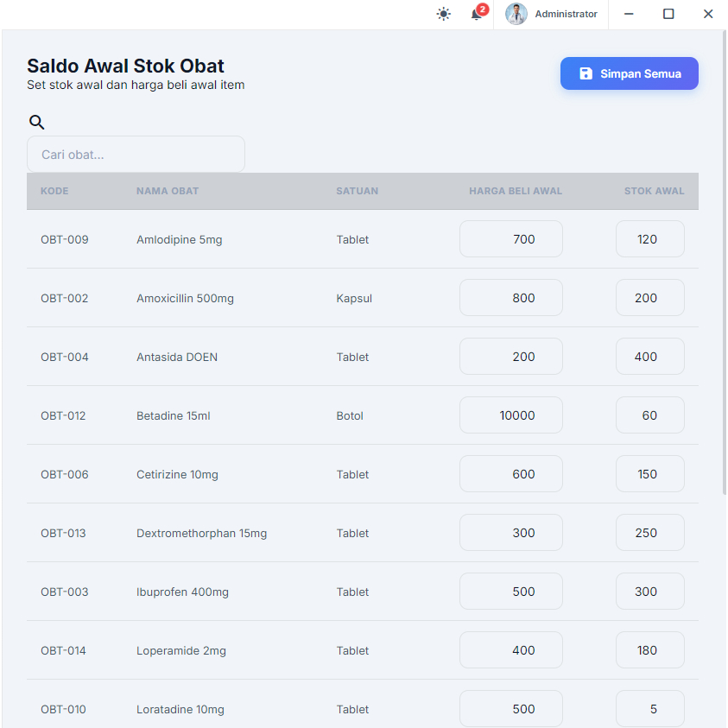This screenshot has height=728, width=728.
Task: Select the OBT-009 code cell
Action: [65, 239]
